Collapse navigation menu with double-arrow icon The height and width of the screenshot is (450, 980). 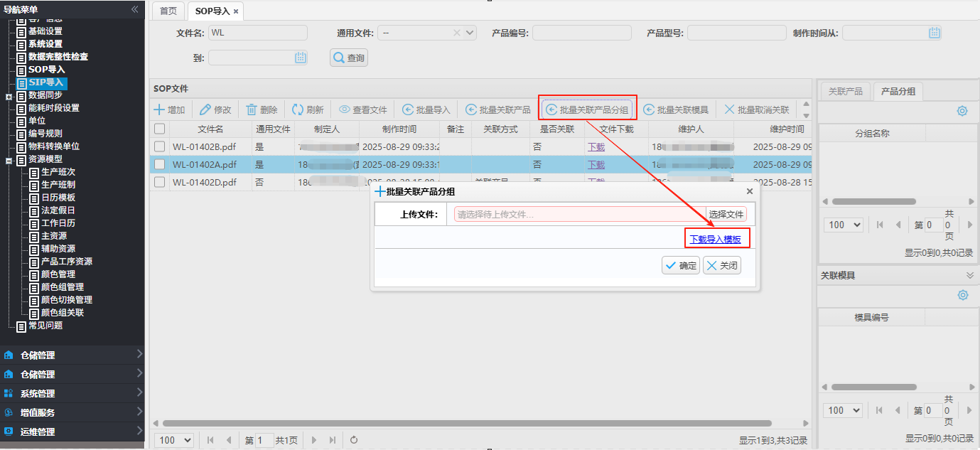coord(135,9)
